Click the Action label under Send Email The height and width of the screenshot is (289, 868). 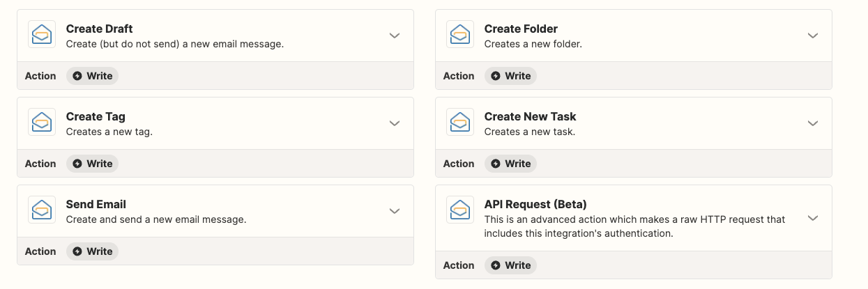40,251
